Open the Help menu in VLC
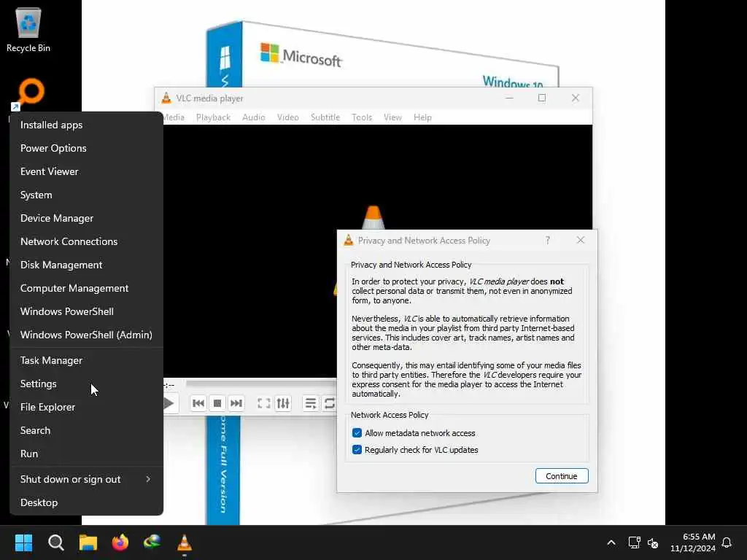The width and height of the screenshot is (747, 560). (422, 117)
